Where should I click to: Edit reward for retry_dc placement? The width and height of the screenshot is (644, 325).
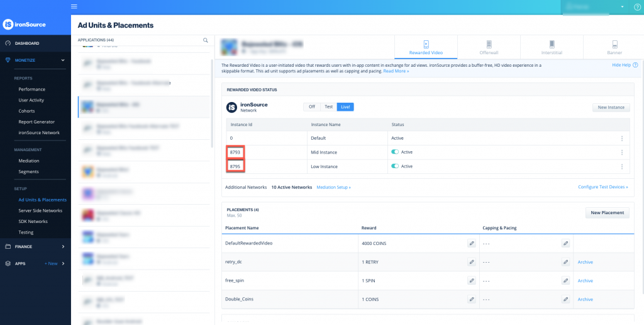click(472, 261)
